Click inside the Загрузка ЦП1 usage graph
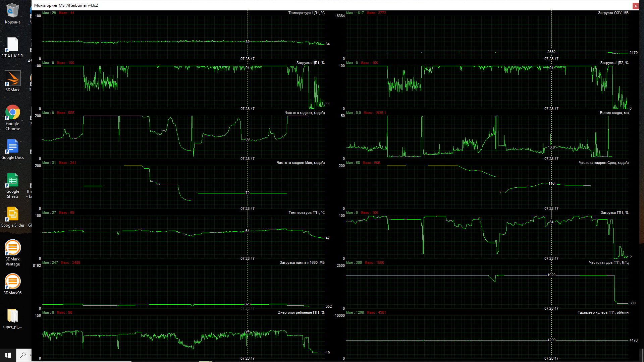The image size is (644, 362). click(x=183, y=87)
